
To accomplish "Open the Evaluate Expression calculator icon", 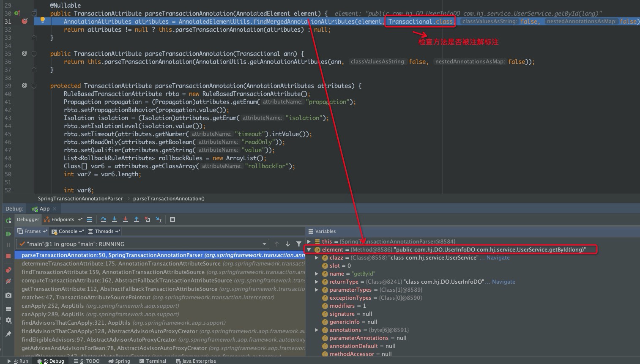I will point(172,219).
